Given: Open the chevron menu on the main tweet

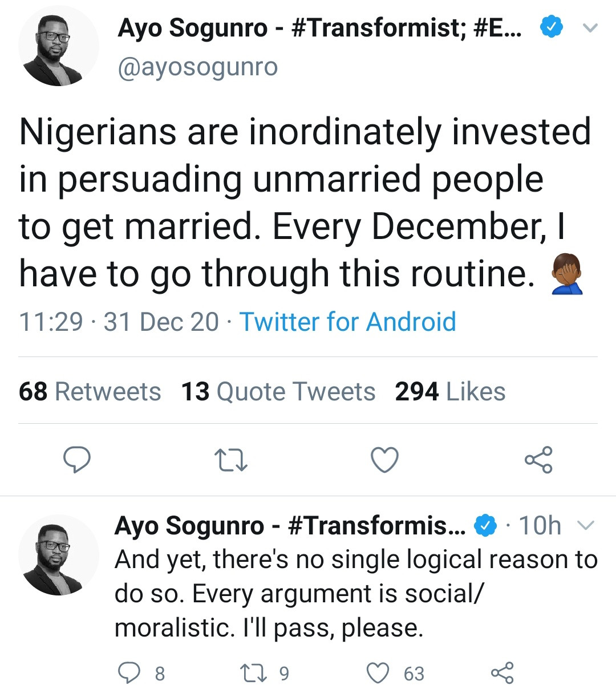Looking at the screenshot, I should (590, 27).
